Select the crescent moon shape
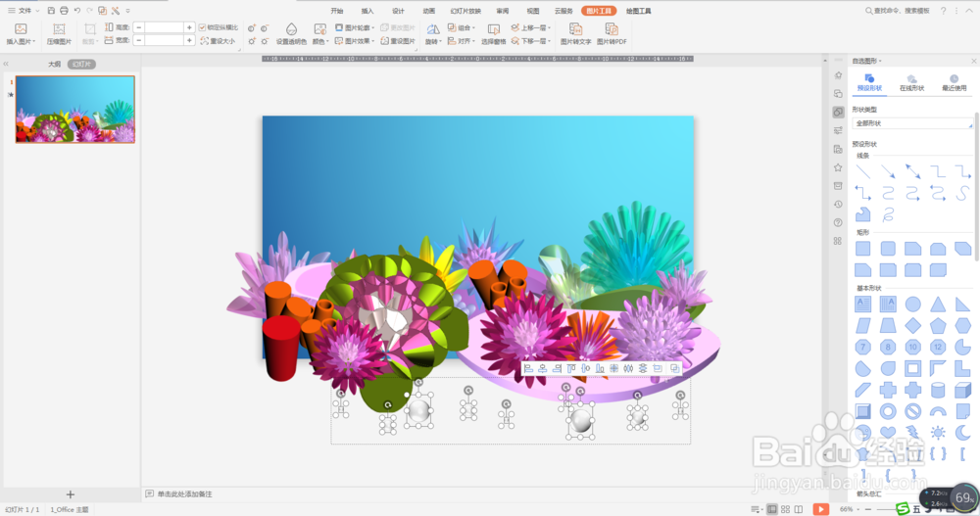Image resolution: width=980 pixels, height=516 pixels. click(962, 433)
